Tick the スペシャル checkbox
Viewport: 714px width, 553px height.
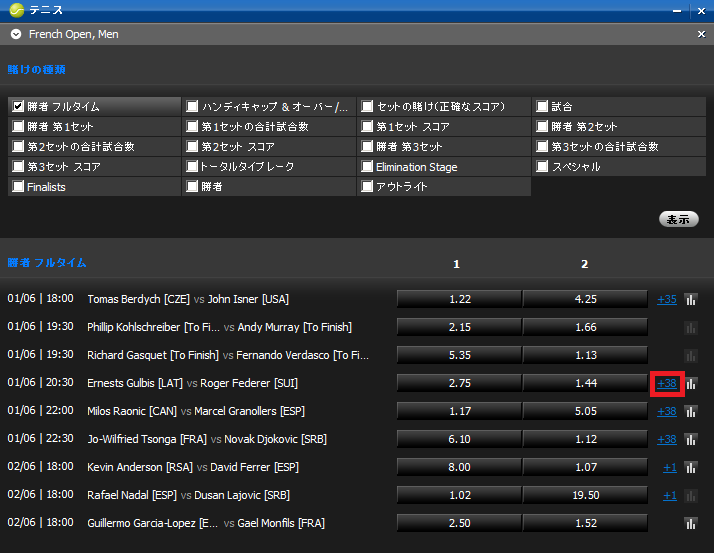542,166
